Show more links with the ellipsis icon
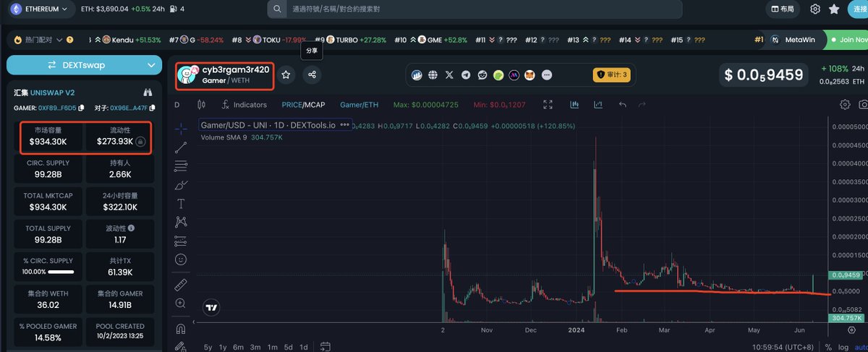This screenshot has width=868, height=352. [547, 74]
